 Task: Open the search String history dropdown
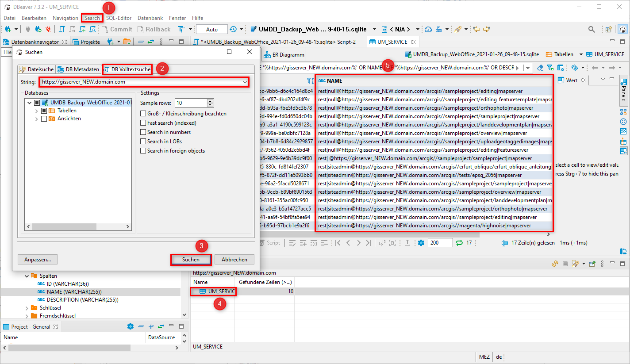point(245,82)
